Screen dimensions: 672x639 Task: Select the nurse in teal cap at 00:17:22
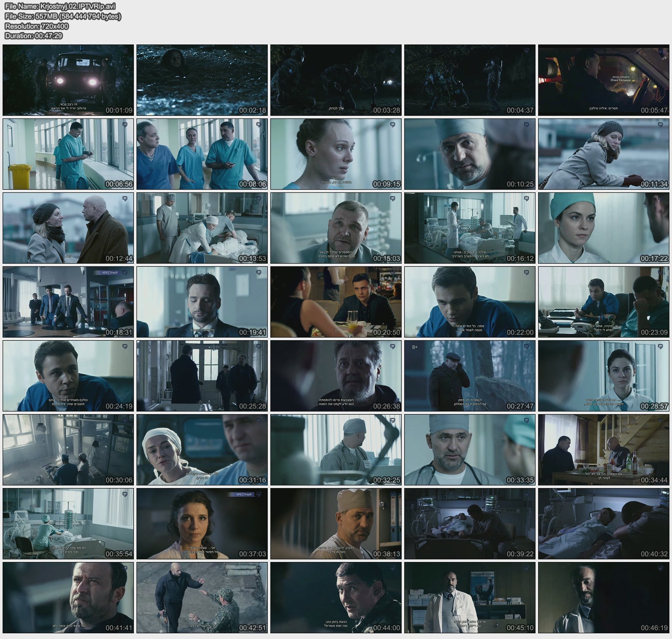(603, 228)
